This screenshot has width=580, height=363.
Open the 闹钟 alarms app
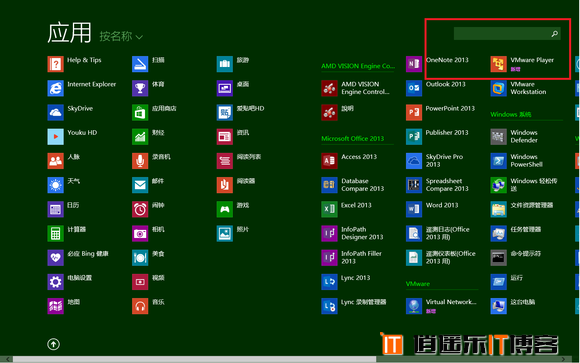(x=148, y=209)
